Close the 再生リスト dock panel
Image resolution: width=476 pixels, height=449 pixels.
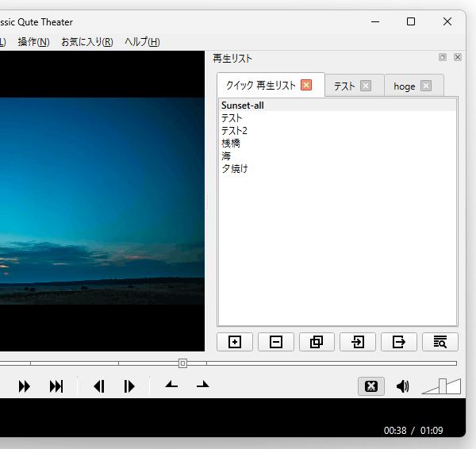click(x=458, y=57)
